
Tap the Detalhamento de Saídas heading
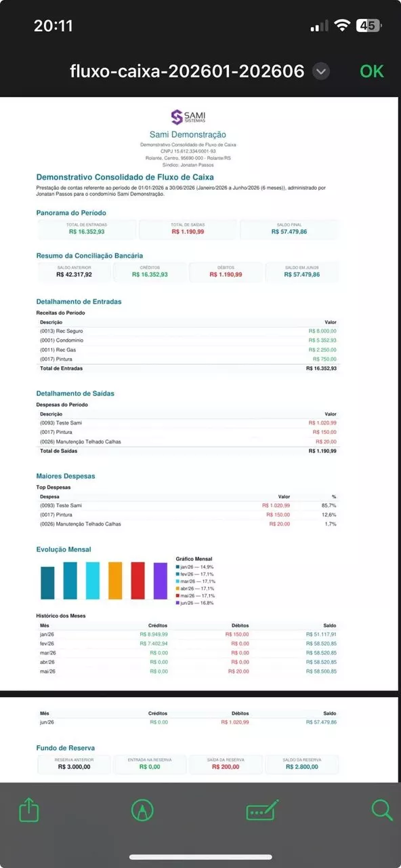[x=75, y=393]
